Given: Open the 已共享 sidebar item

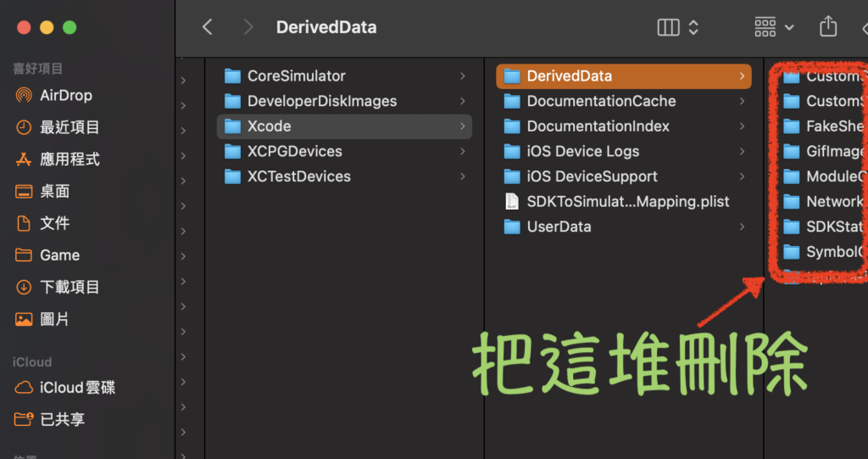Looking at the screenshot, I should point(62,419).
